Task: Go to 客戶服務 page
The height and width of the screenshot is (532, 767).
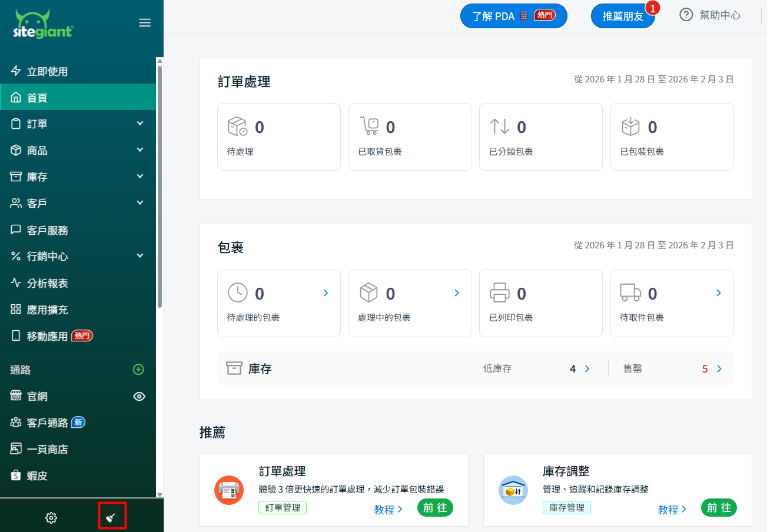Action: click(x=47, y=230)
